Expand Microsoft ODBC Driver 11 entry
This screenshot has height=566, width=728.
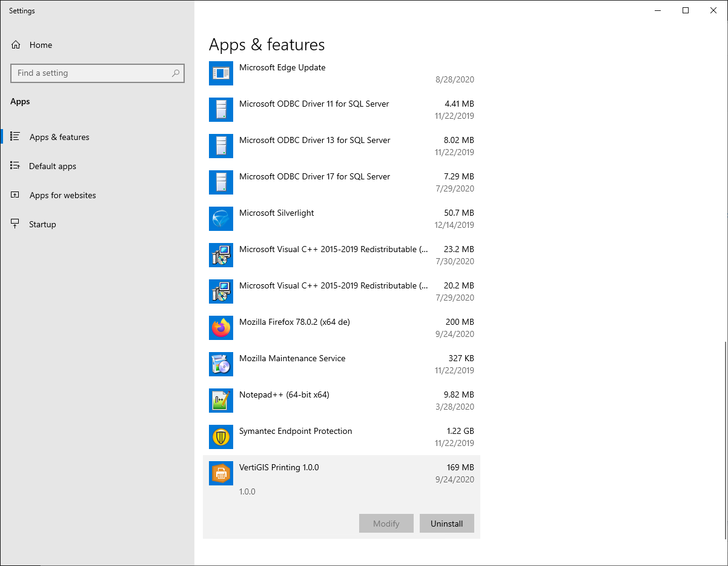pyautogui.click(x=341, y=110)
